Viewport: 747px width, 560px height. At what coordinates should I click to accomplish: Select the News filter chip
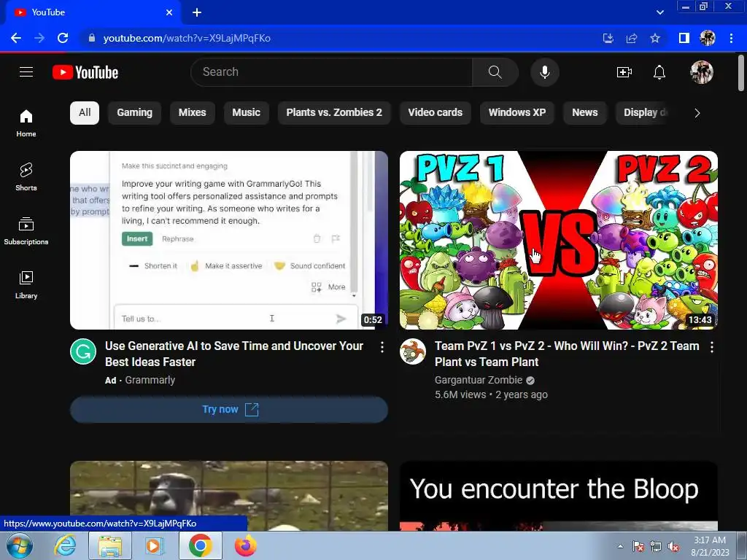click(x=584, y=113)
